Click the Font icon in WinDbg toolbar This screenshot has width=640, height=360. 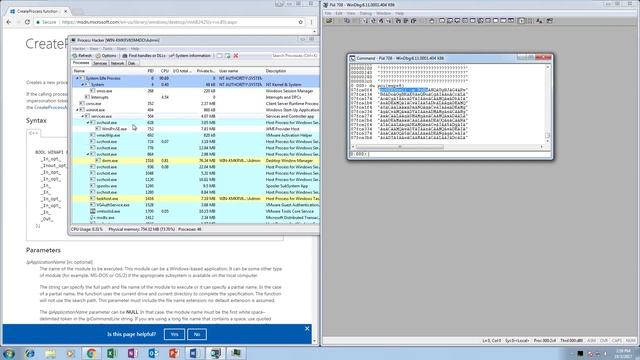(x=539, y=21)
